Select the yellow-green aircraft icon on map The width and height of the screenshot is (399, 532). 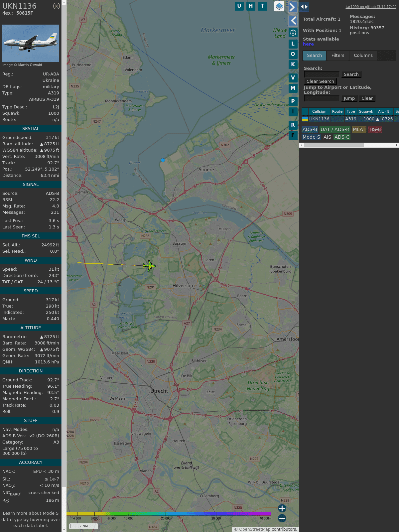tap(149, 266)
